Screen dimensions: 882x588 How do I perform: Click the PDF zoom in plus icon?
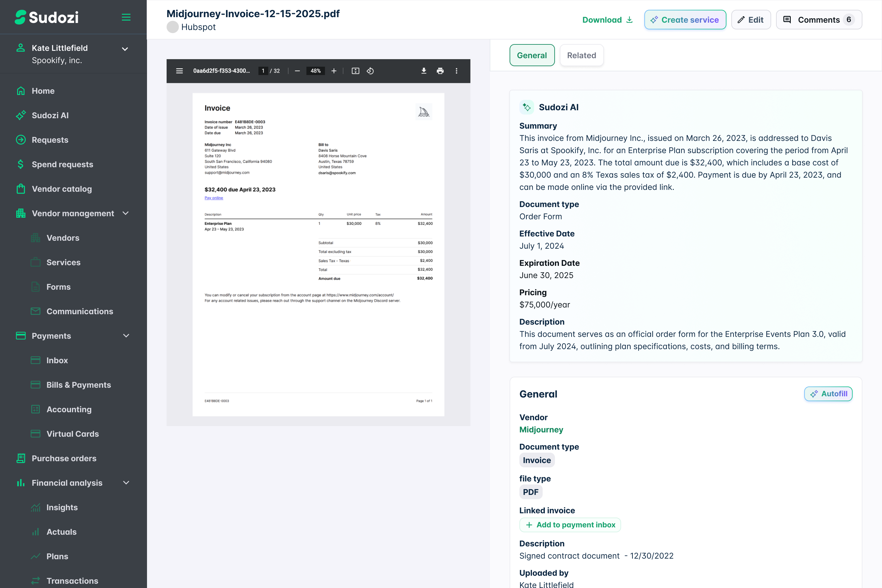point(334,71)
